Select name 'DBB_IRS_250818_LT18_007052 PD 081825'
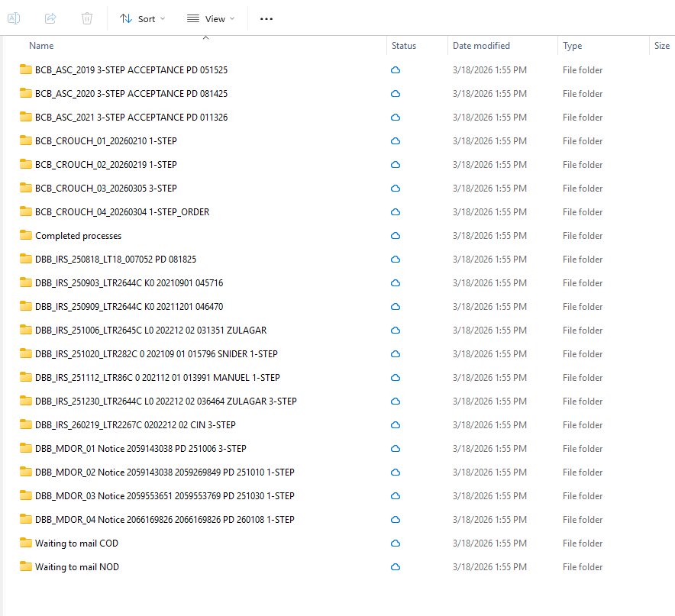Image resolution: width=675 pixels, height=616 pixels. click(116, 259)
